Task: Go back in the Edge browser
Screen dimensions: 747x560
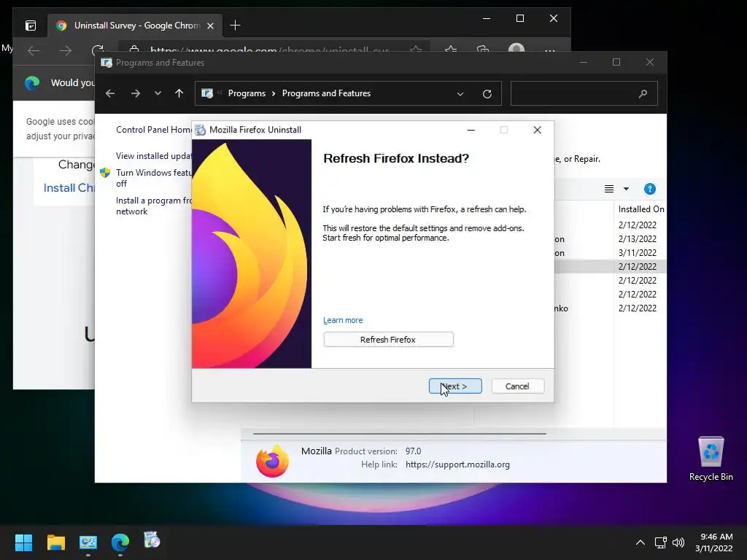Action: point(34,50)
